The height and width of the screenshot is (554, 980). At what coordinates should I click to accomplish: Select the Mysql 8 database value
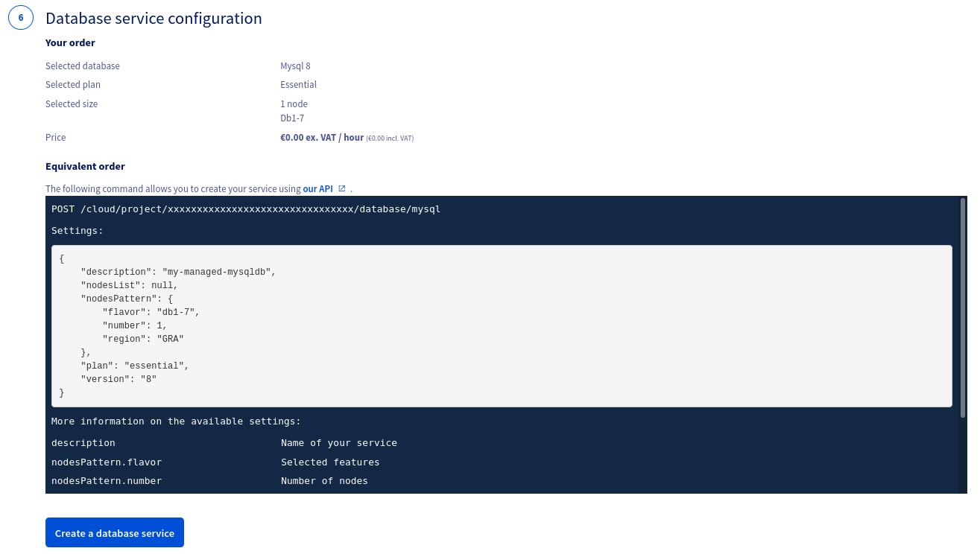[x=295, y=66]
